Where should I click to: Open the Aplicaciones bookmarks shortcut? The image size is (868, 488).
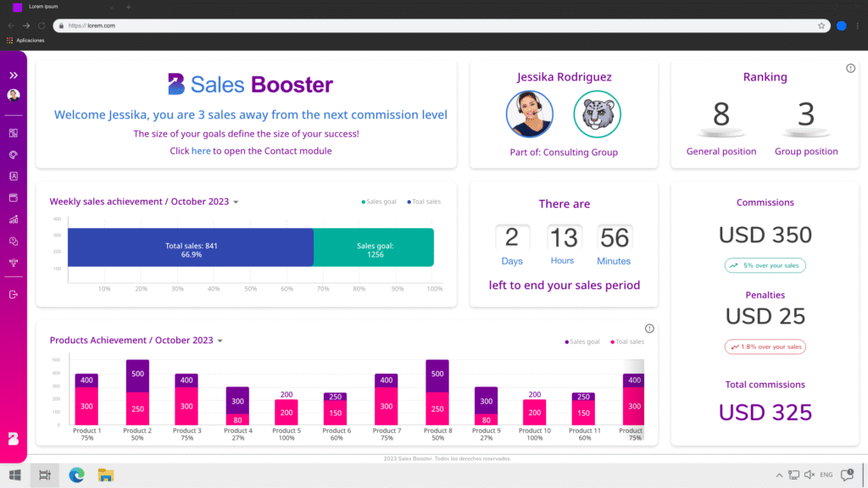tap(31, 40)
